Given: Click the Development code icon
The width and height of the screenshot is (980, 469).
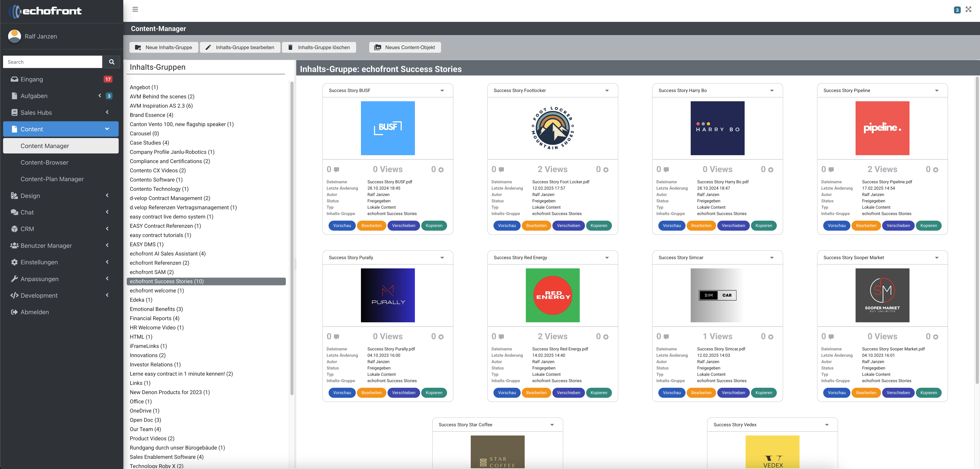Looking at the screenshot, I should point(14,296).
